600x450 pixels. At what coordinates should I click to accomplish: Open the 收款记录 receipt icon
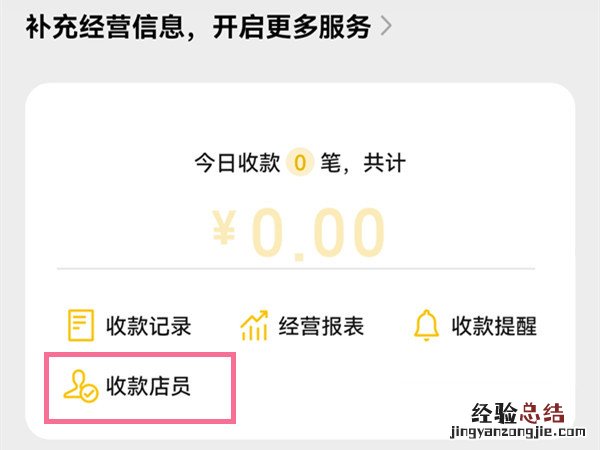pos(80,326)
